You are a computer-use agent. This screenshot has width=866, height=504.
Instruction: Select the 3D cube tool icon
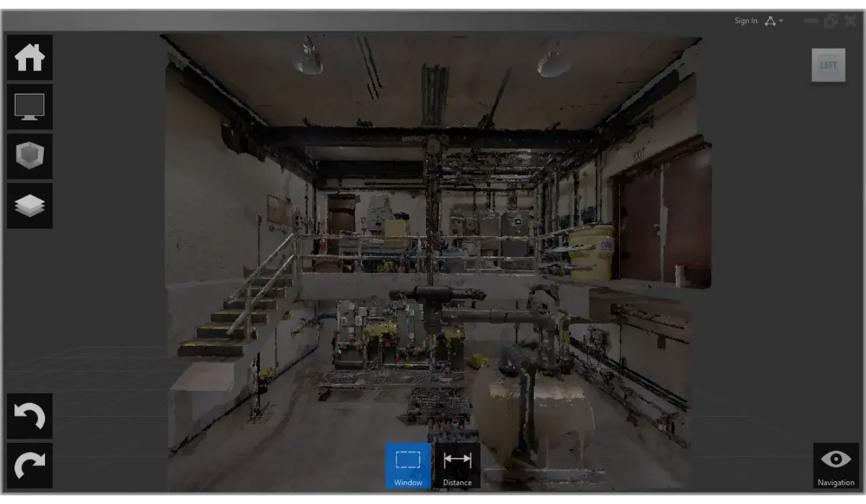pyautogui.click(x=29, y=156)
